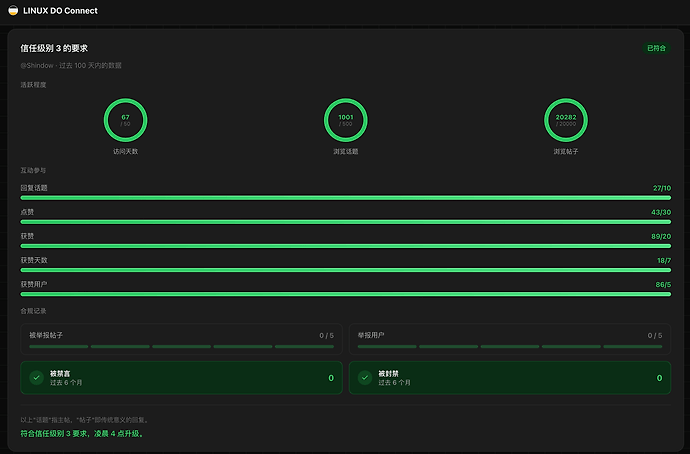Click the segmented bar under 被举报帖子
690x454 pixels.
[x=181, y=347]
